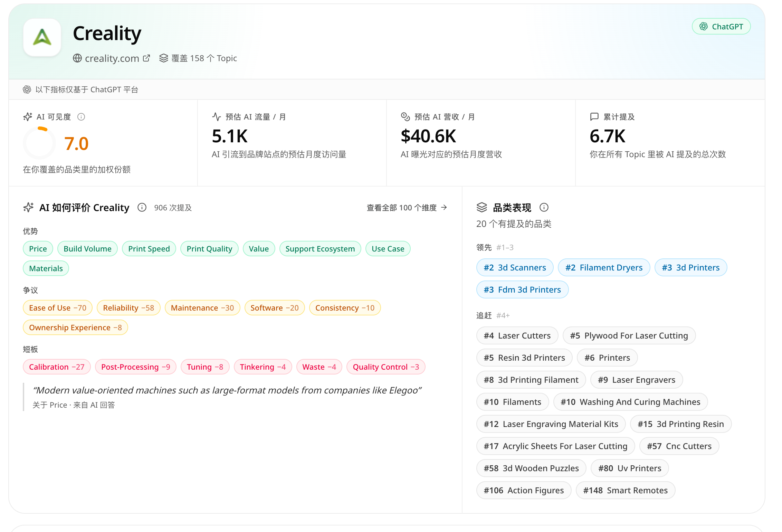Click the Software −20 tag
The height and width of the screenshot is (532, 782).
[x=275, y=308]
